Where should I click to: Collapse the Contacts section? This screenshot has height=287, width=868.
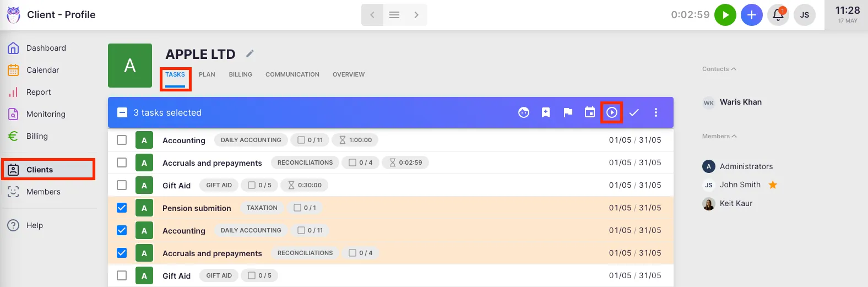pyautogui.click(x=719, y=69)
